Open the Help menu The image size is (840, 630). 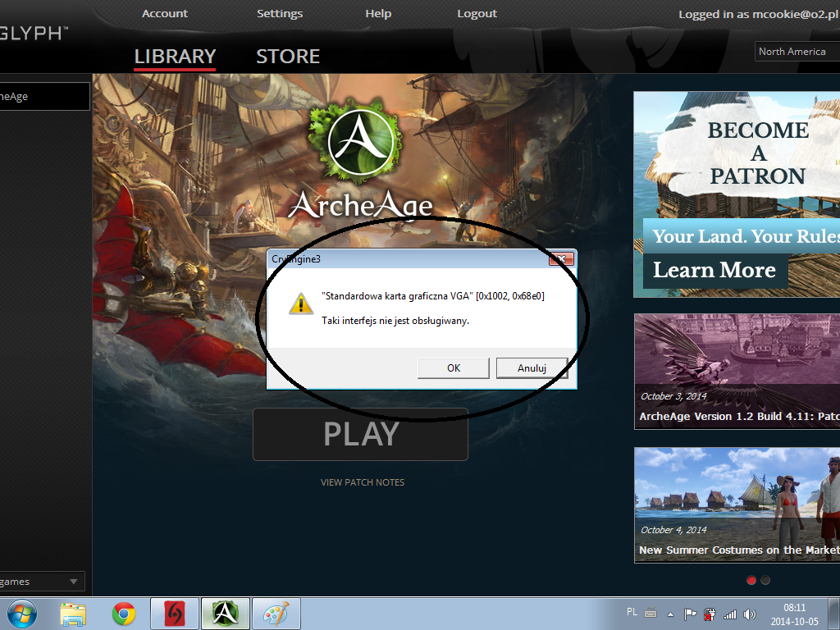(x=378, y=13)
